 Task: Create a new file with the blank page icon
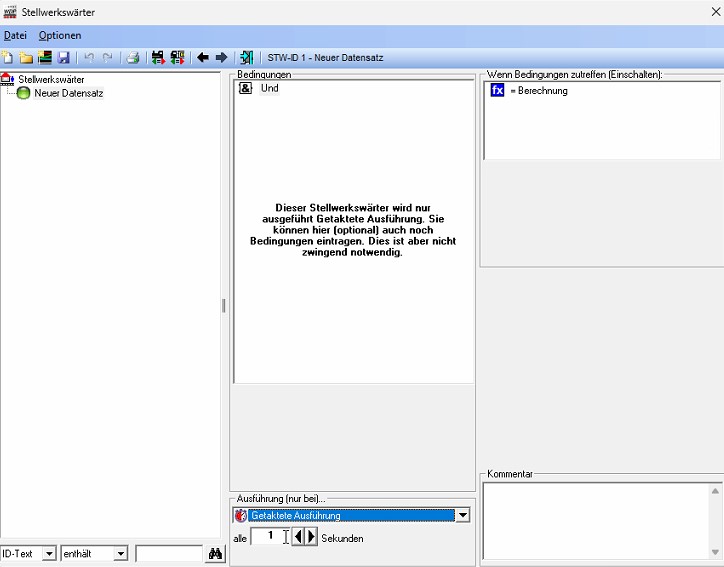(x=8, y=58)
